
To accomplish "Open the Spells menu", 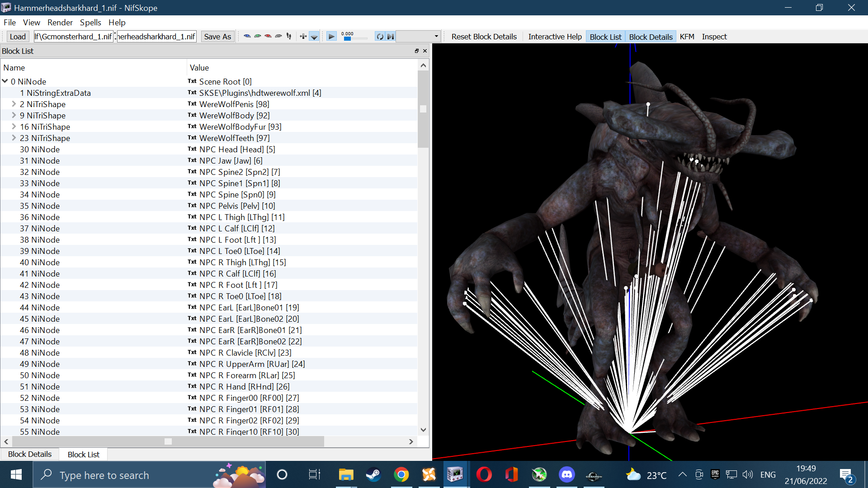I will point(90,22).
